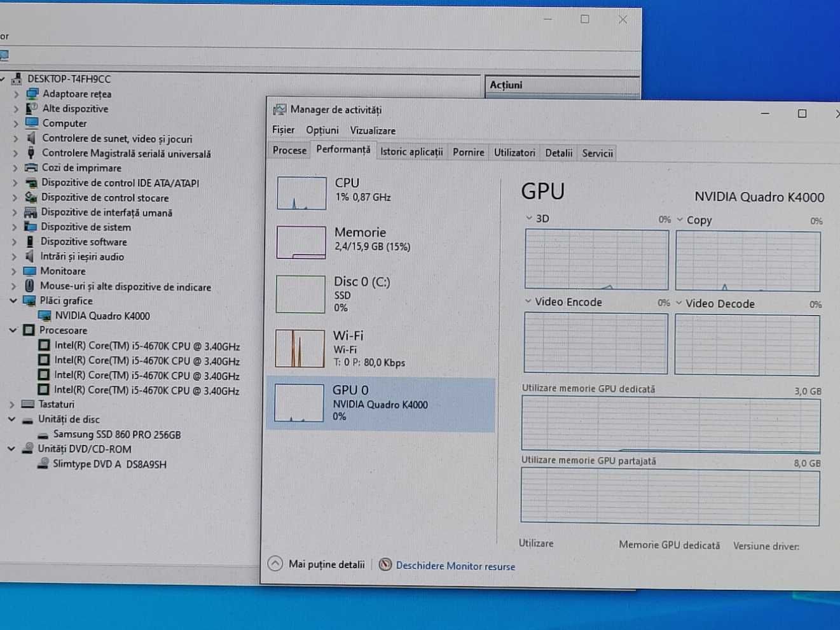This screenshot has width=840, height=630.
Task: Click the Unități DVD/CD-ROM disc icon
Action: coord(27,449)
